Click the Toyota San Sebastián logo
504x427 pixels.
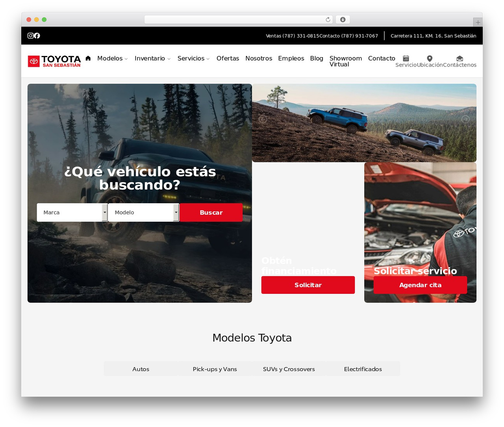(x=54, y=61)
